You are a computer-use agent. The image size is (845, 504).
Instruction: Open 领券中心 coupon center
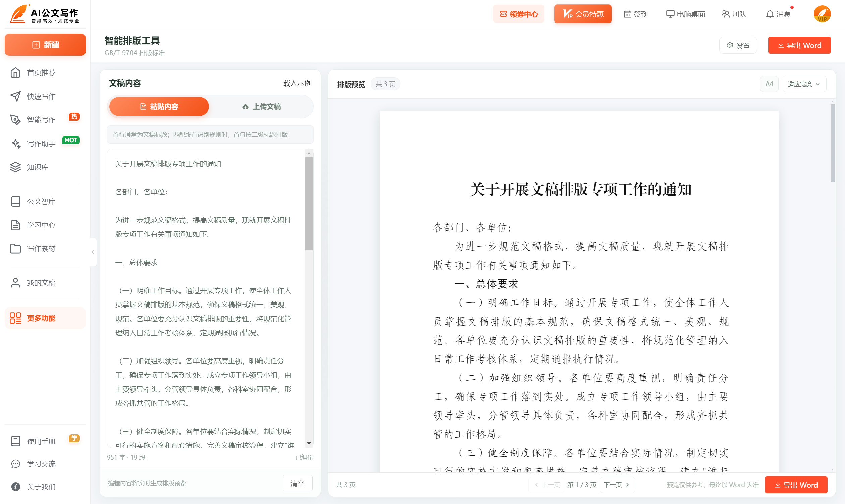tap(519, 14)
